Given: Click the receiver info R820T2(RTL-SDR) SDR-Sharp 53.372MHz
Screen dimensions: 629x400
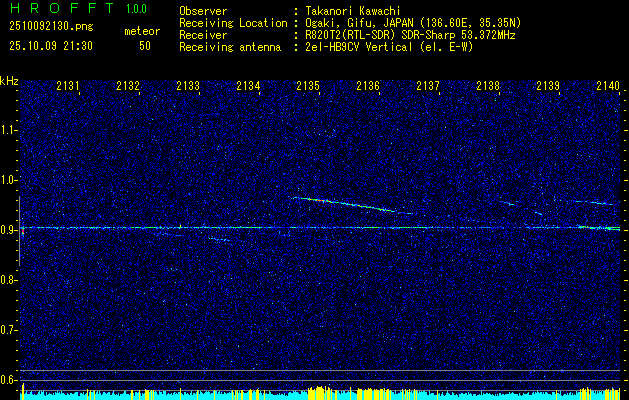Looking at the screenshot, I should tap(410, 35).
